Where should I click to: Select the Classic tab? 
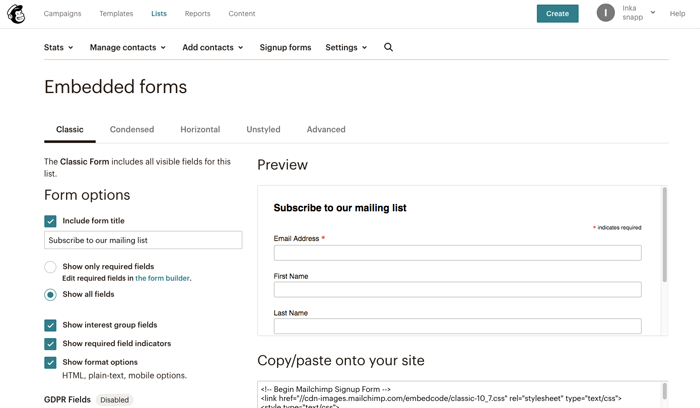(x=70, y=129)
